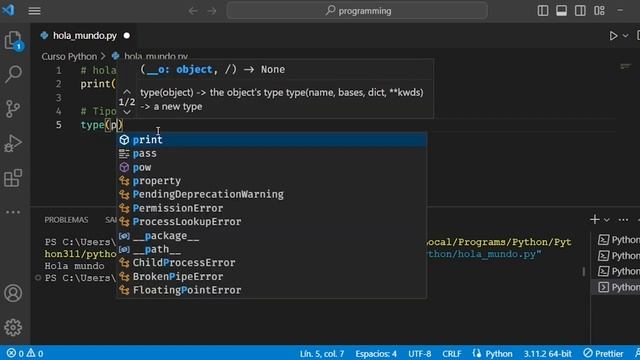The image size is (640, 360).
Task: Click the VS Code logo icon
Action: click(x=8, y=10)
